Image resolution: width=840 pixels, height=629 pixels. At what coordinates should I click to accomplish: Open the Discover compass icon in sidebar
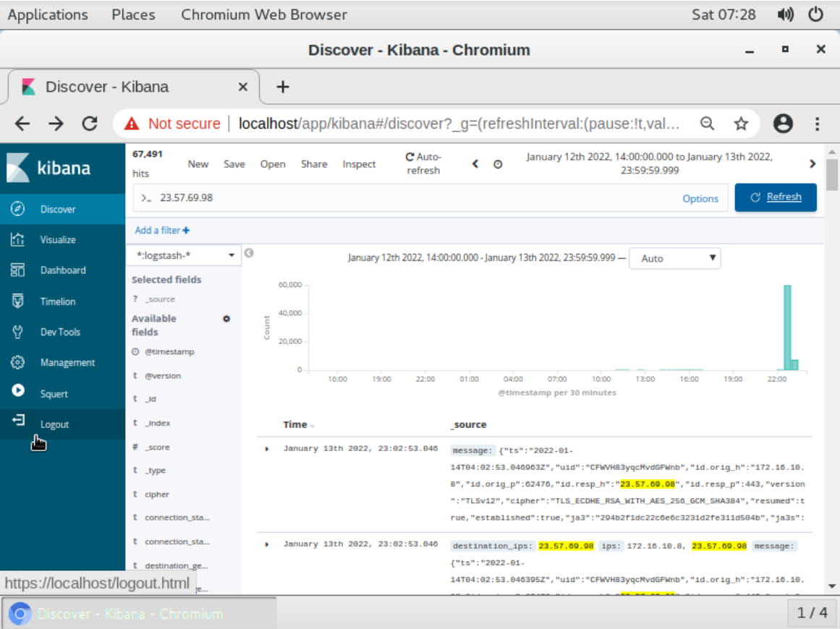17,209
